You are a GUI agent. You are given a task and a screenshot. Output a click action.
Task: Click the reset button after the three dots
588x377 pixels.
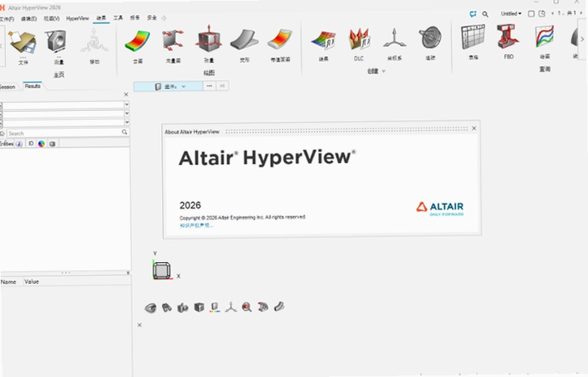pyautogui.click(x=222, y=86)
